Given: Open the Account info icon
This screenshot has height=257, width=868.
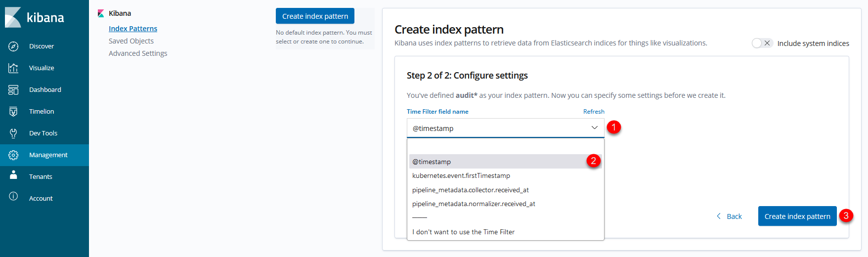Looking at the screenshot, I should pyautogui.click(x=13, y=196).
